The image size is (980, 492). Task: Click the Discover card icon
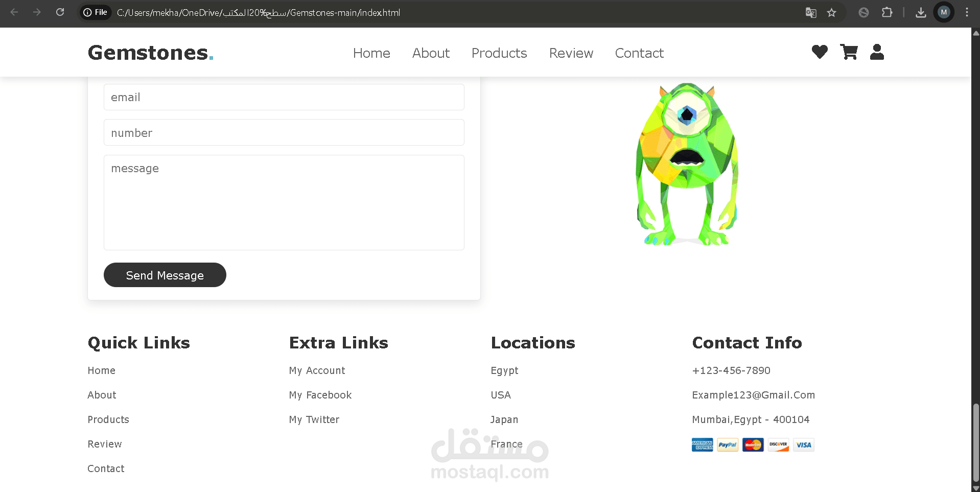(778, 444)
